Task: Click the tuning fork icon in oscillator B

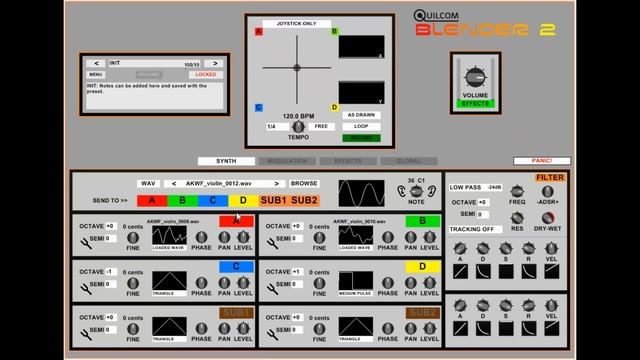Action: pyautogui.click(x=272, y=244)
